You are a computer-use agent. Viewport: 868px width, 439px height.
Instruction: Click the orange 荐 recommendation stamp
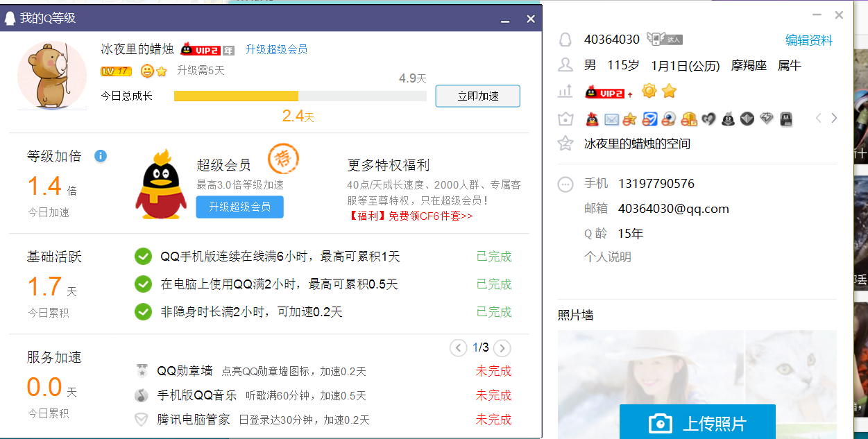tap(284, 158)
